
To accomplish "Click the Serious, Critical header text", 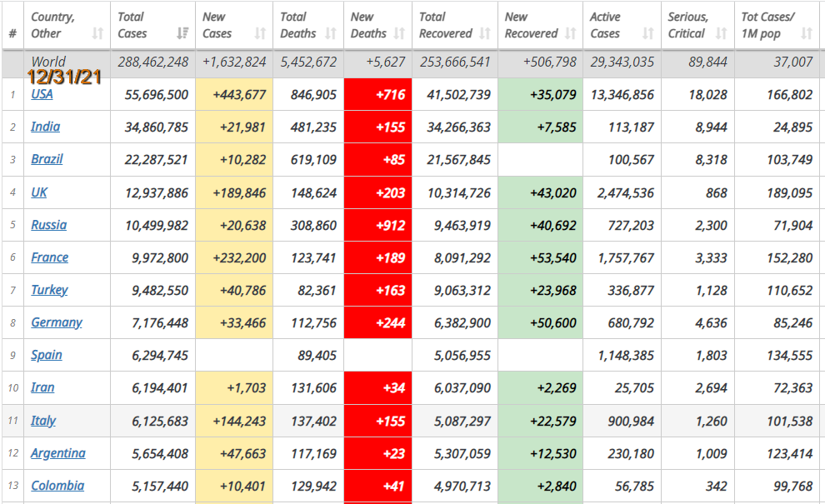I will (x=688, y=25).
